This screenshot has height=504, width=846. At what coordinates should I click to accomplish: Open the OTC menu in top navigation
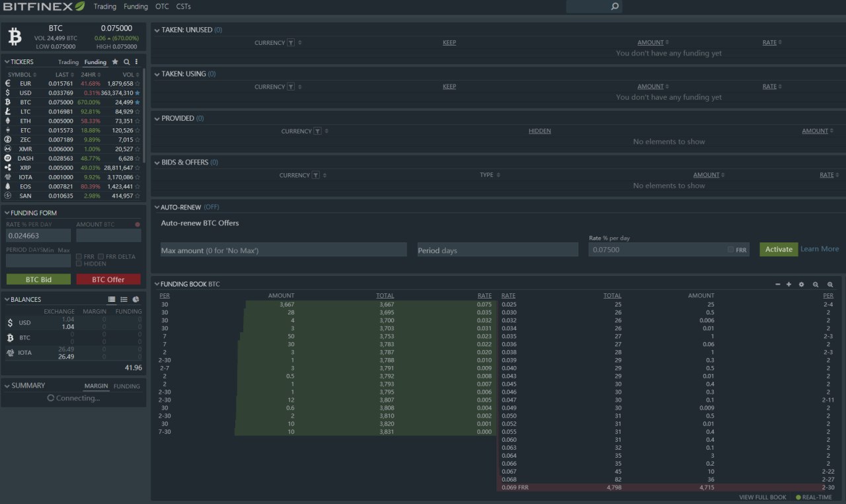pos(162,7)
